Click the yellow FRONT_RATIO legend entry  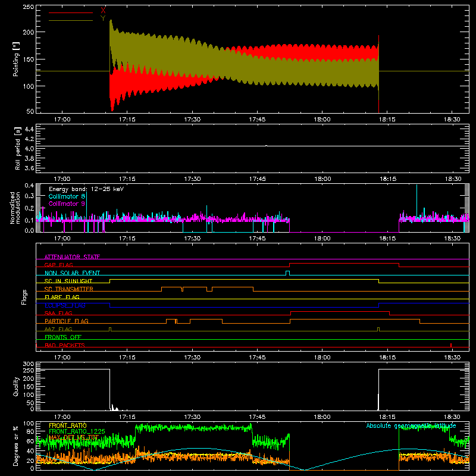(x=68, y=425)
